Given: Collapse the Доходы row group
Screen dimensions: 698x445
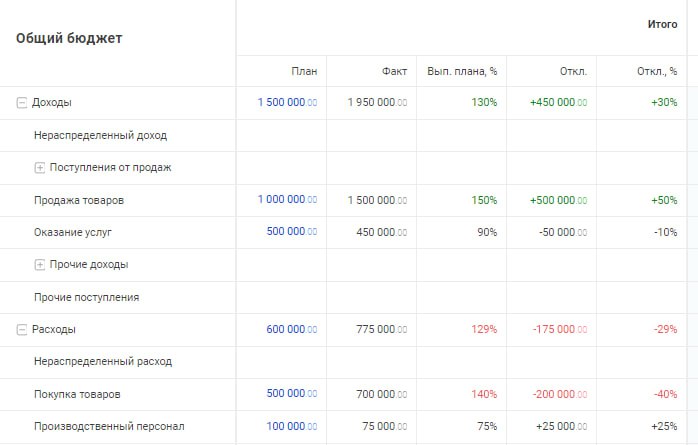Looking at the screenshot, I should click(22, 103).
